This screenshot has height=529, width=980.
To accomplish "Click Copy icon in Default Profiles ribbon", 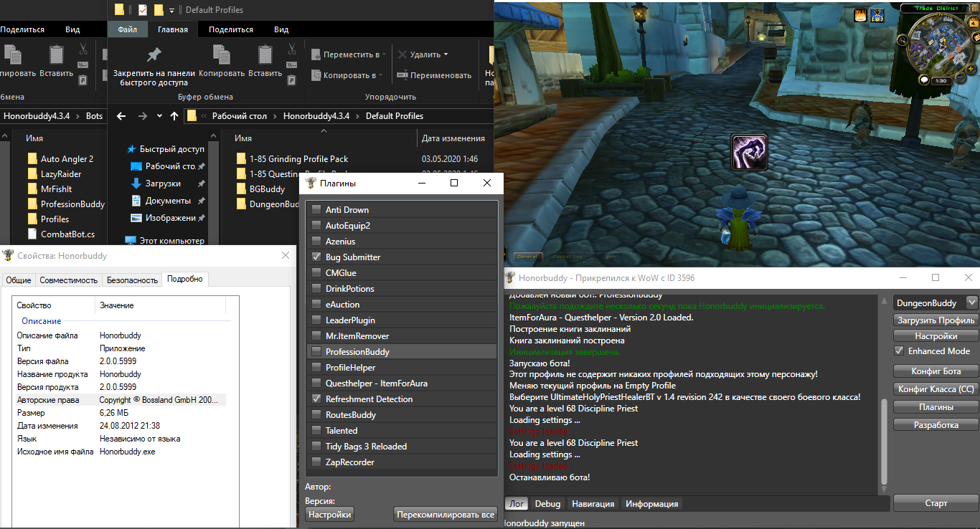I will (x=221, y=55).
